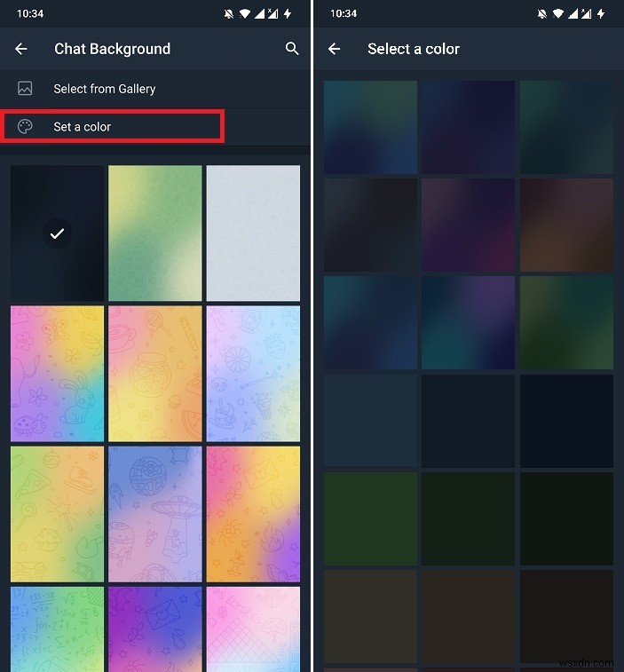Screen dimensions: 624x672
Task: Select the checked dark default wallpaper
Action: tap(57, 233)
